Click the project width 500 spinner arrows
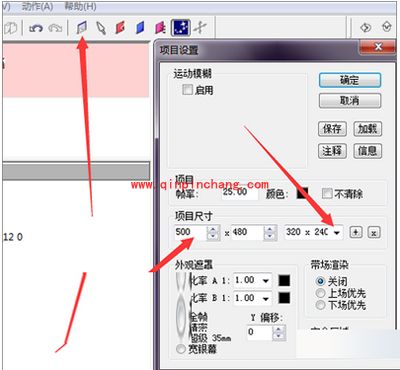Image resolution: width=400 pixels, height=370 pixels. 213,232
